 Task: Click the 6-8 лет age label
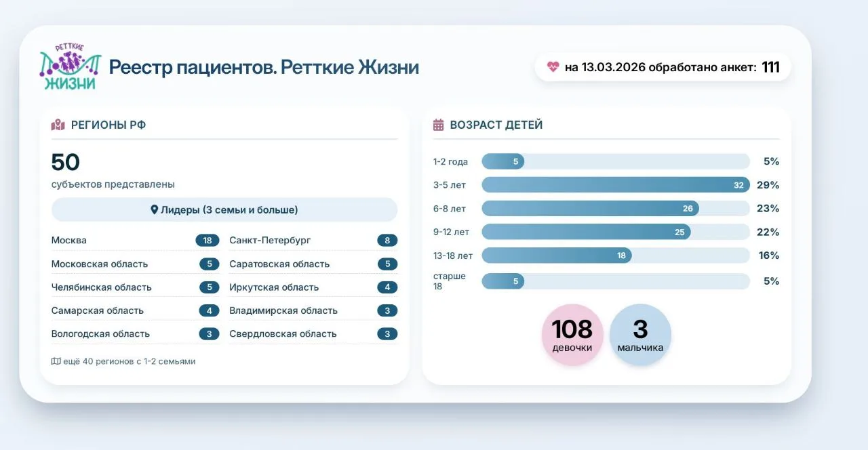click(x=450, y=209)
